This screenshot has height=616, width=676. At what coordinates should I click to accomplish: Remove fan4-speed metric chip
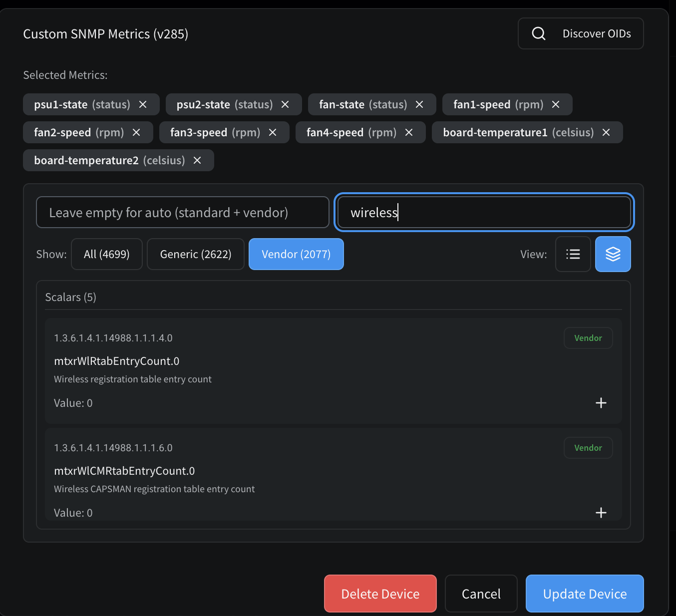coord(409,132)
